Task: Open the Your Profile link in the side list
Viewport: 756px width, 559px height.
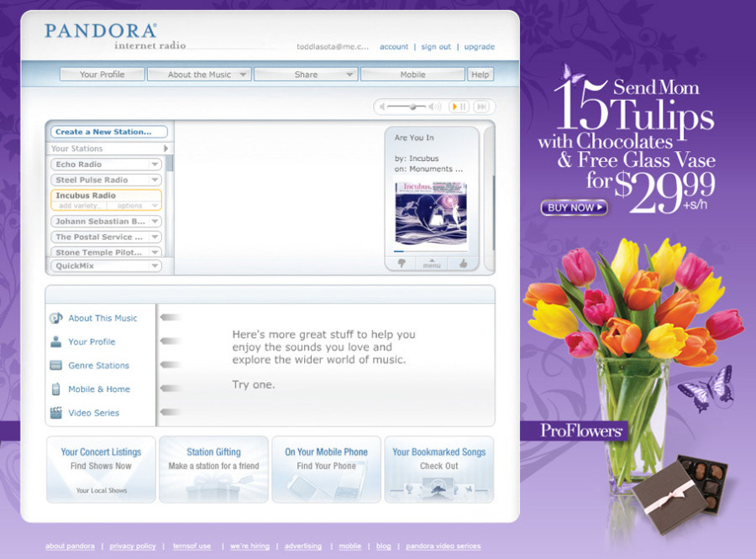Action: point(92,342)
